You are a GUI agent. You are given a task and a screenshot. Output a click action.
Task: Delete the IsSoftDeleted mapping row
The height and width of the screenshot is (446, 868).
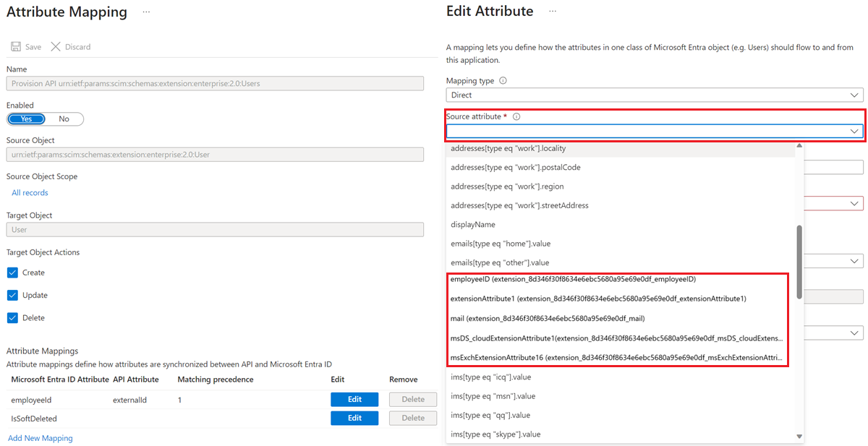coord(413,418)
